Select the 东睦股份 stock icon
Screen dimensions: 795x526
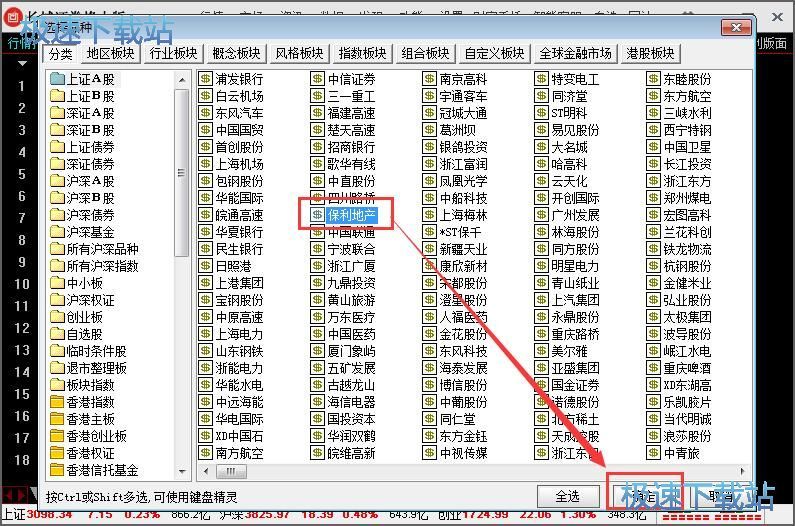click(x=654, y=79)
